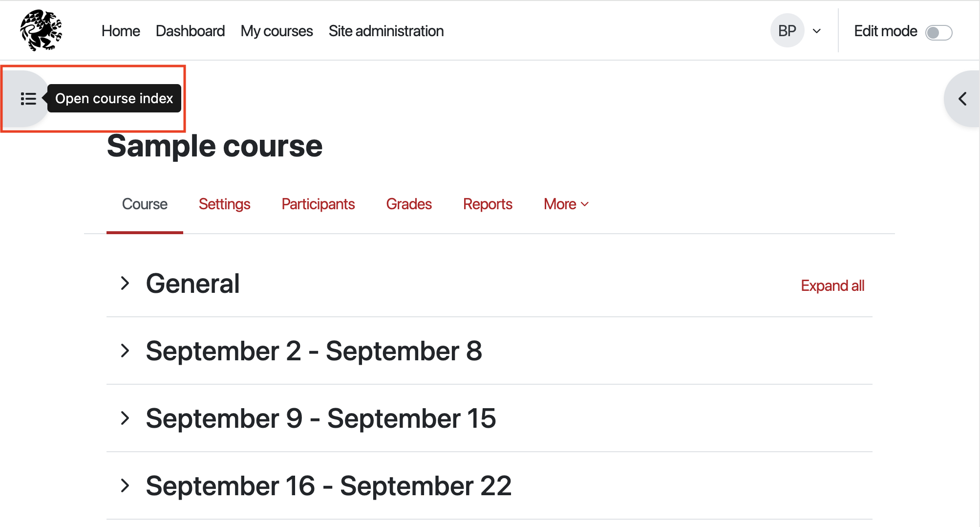980x527 pixels.
Task: Go to the Grades tab
Action: click(409, 204)
